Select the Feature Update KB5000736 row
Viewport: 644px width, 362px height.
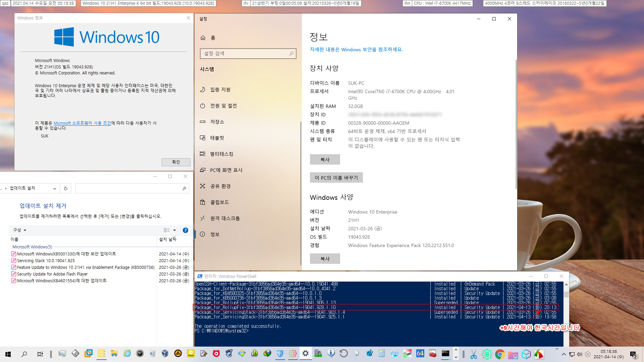(100, 267)
